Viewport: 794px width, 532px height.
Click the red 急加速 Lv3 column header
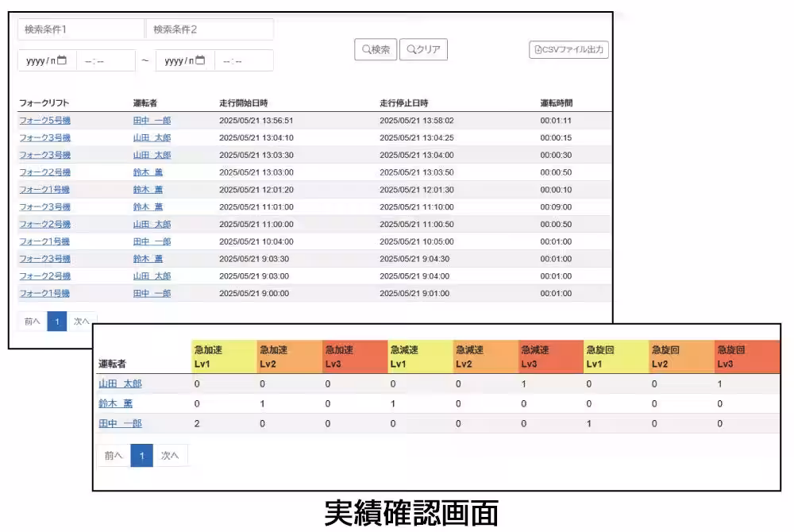pyautogui.click(x=355, y=357)
